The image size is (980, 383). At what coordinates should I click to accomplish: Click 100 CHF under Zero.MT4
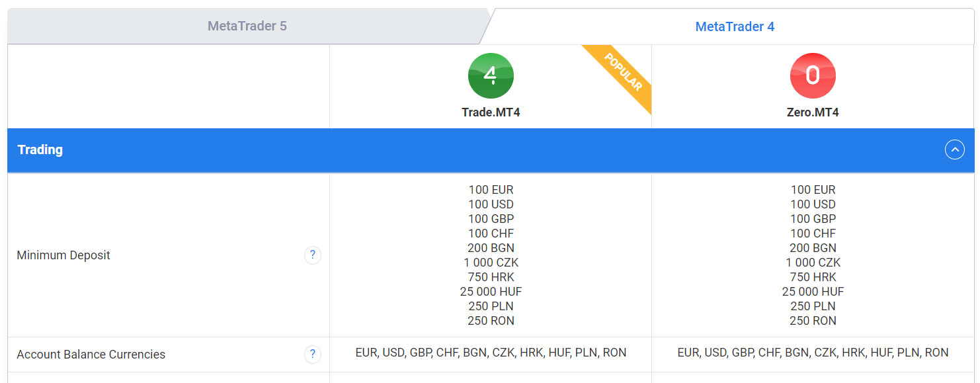813,234
